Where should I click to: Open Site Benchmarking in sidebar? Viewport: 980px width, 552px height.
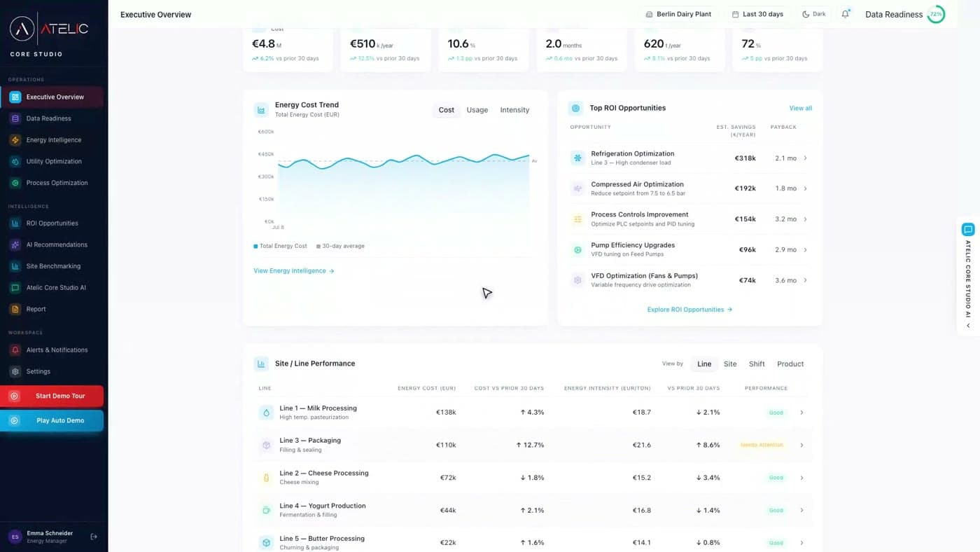(53, 266)
